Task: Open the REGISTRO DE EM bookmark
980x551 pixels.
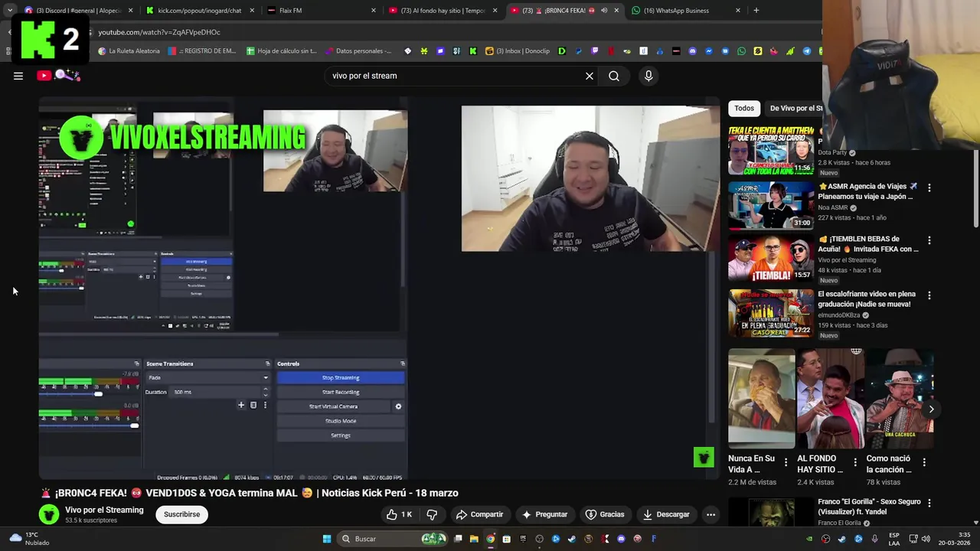Action: [x=202, y=51]
